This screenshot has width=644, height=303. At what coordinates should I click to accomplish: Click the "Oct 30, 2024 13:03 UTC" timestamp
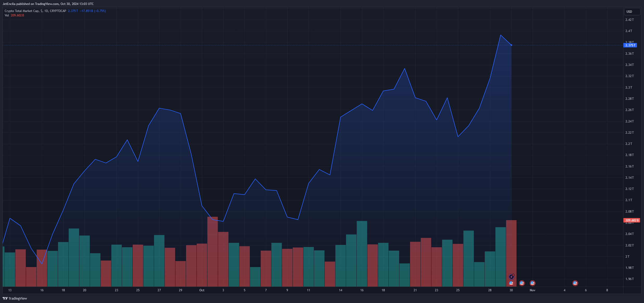[77, 4]
